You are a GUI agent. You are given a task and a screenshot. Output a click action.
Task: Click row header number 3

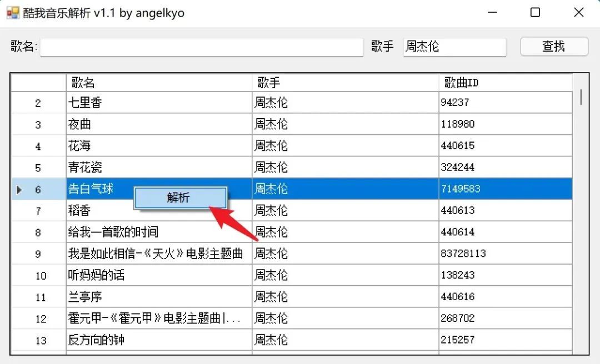(x=38, y=124)
